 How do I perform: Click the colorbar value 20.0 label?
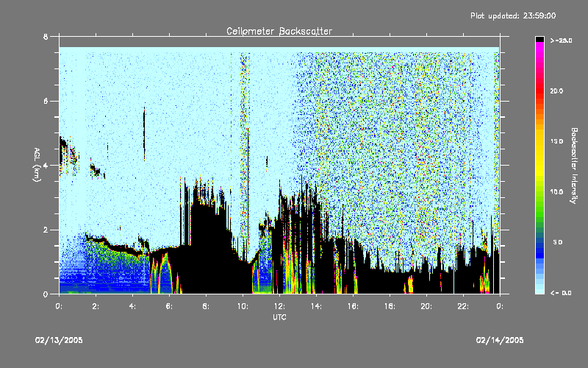coord(556,91)
